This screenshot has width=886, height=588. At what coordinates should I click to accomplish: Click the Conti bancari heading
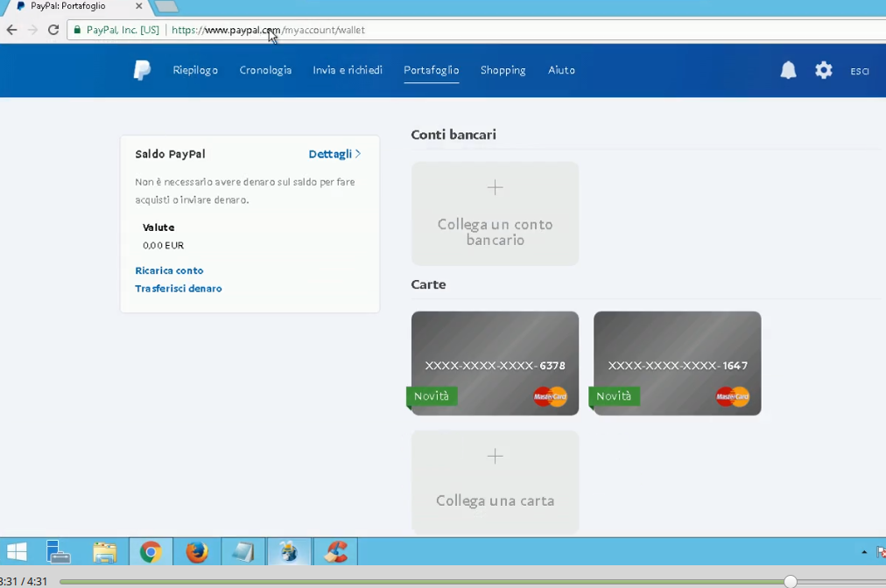[454, 135]
